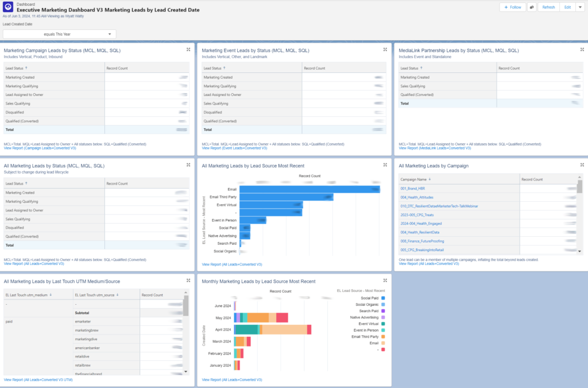Open the 001_Brand_HBR campaign link
Viewport: 588px width, 388px height.
coord(412,189)
